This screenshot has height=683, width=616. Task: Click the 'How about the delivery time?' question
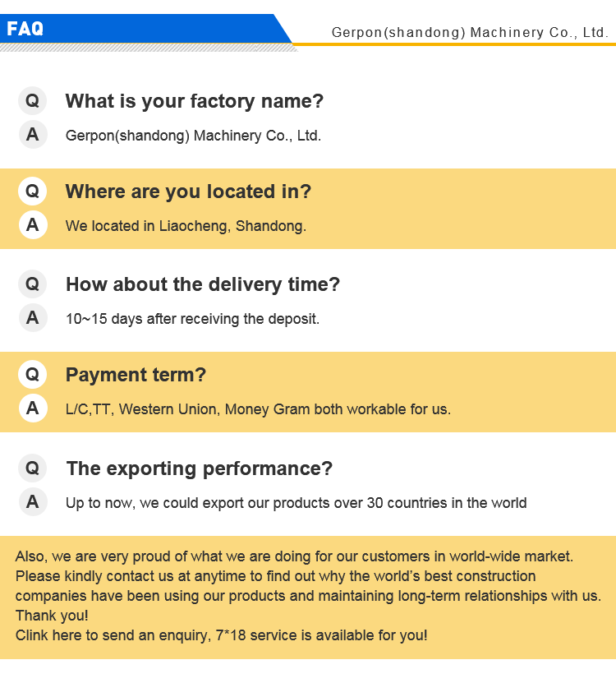pos(202,284)
